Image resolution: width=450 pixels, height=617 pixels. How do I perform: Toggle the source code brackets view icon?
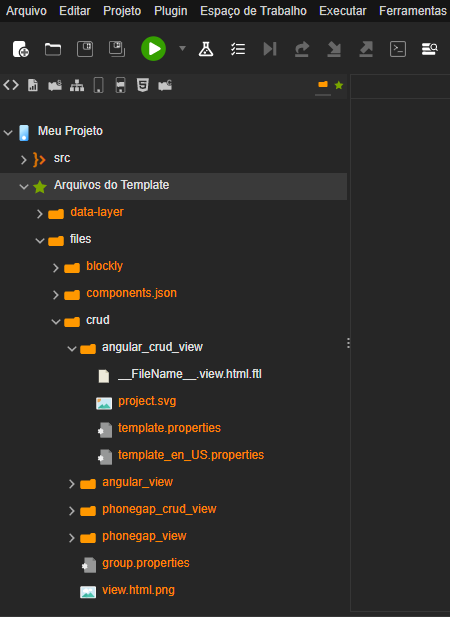[x=11, y=85]
